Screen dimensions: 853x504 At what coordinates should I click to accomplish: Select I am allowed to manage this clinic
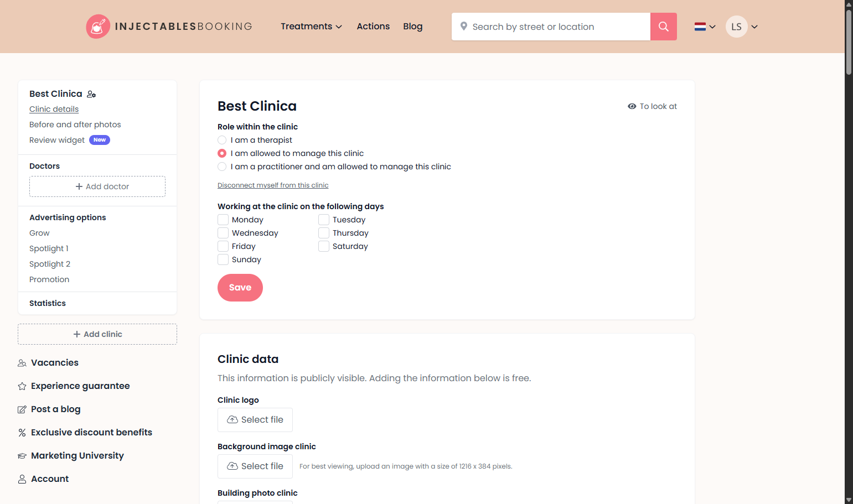222,153
